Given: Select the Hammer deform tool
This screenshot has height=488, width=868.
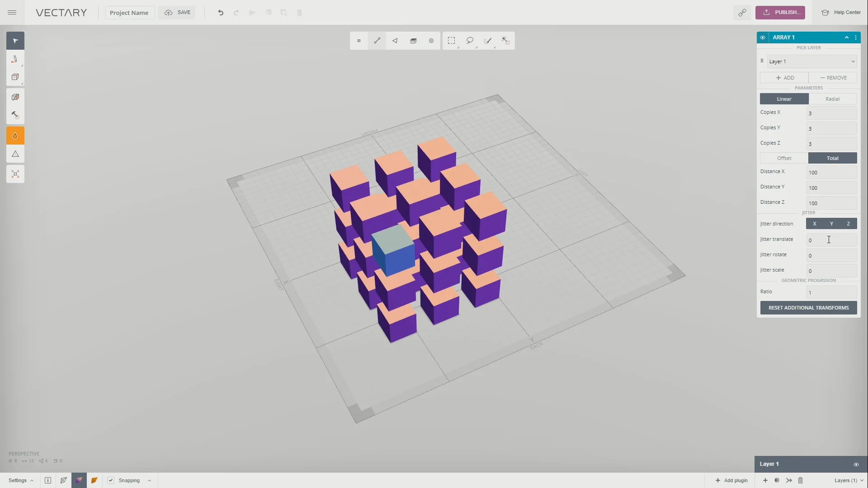Looking at the screenshot, I should 15,115.
